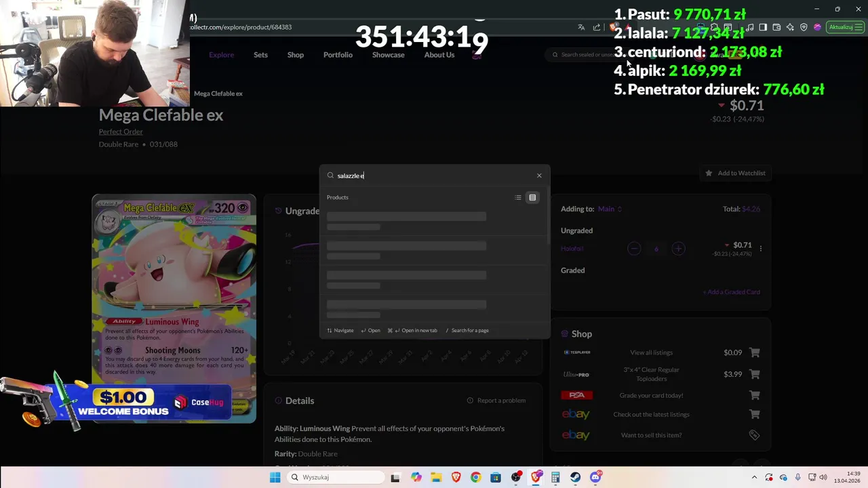Open the Portfolio nav tab
Image resolution: width=868 pixels, height=488 pixels.
tap(338, 55)
